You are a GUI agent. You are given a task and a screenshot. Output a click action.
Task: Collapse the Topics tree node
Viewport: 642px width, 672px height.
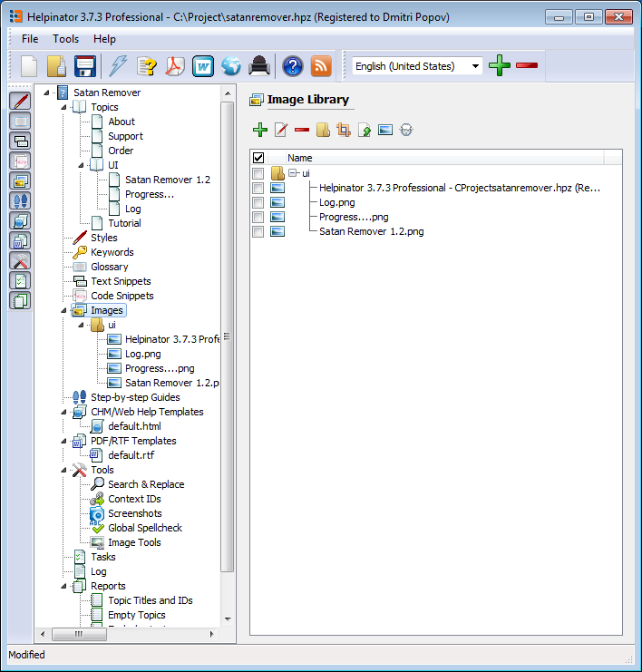[x=63, y=107]
